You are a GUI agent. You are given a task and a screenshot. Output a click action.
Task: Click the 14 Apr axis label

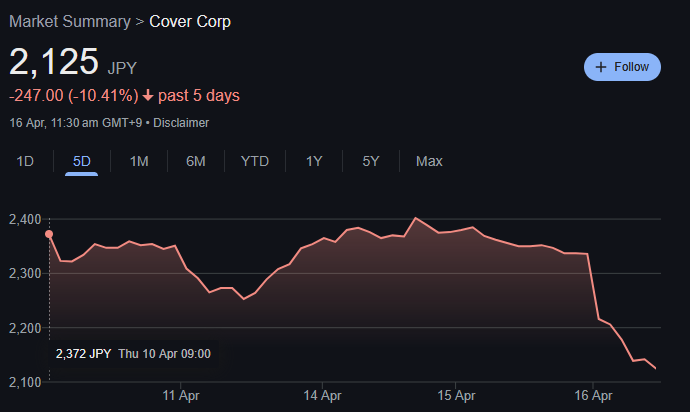click(322, 395)
